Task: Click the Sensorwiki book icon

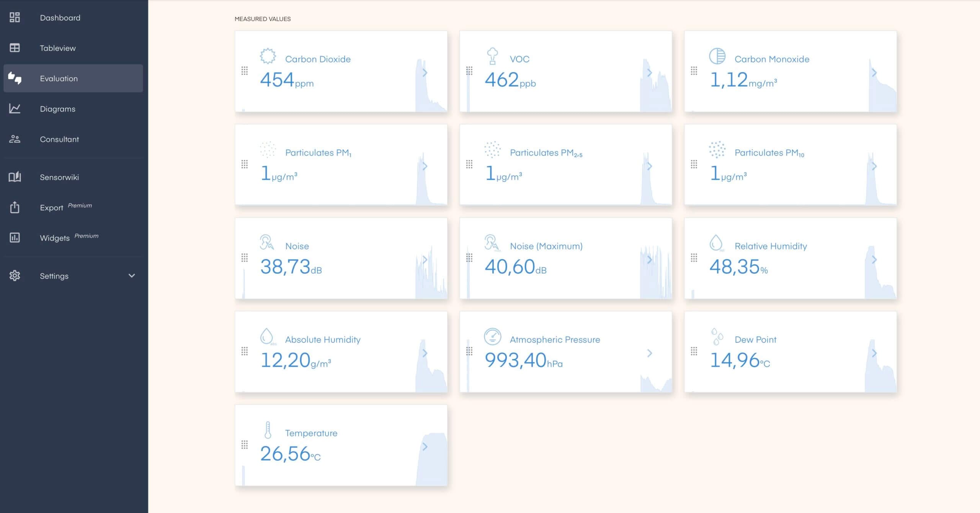Action: tap(15, 177)
